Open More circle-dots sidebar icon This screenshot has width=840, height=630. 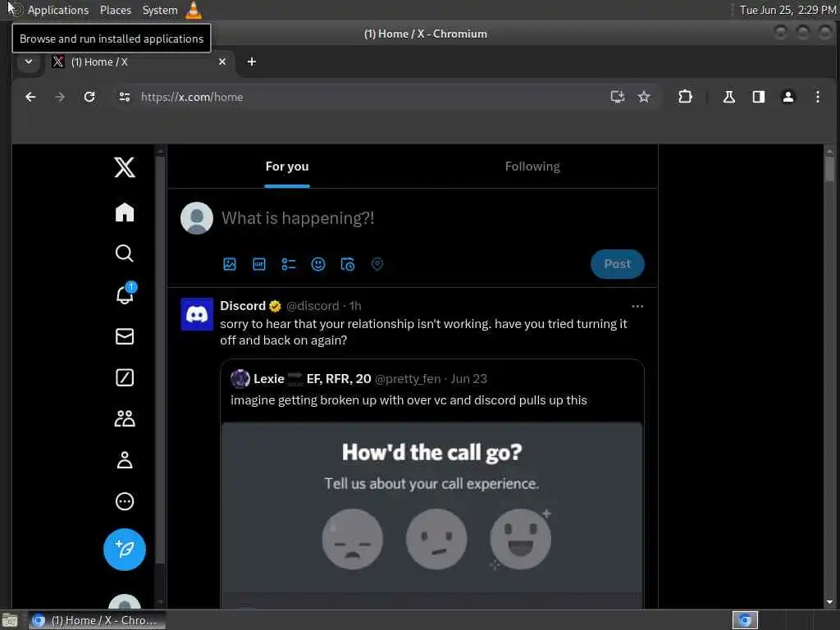click(x=125, y=501)
